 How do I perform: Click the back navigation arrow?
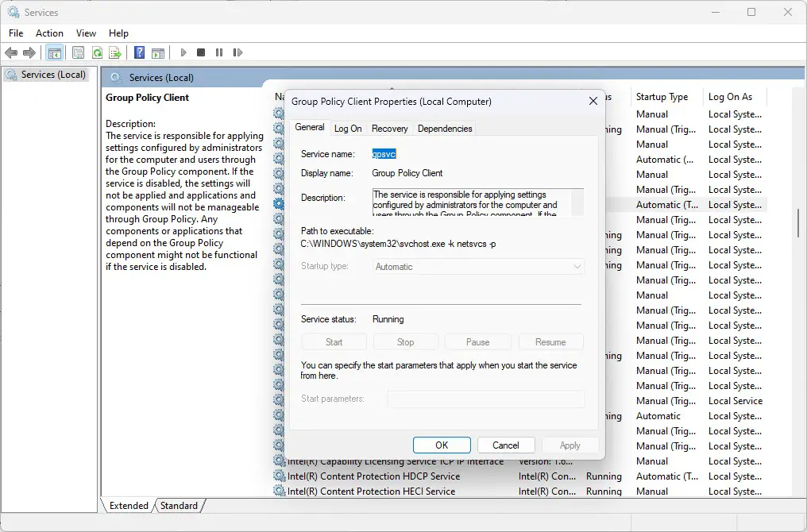point(11,52)
